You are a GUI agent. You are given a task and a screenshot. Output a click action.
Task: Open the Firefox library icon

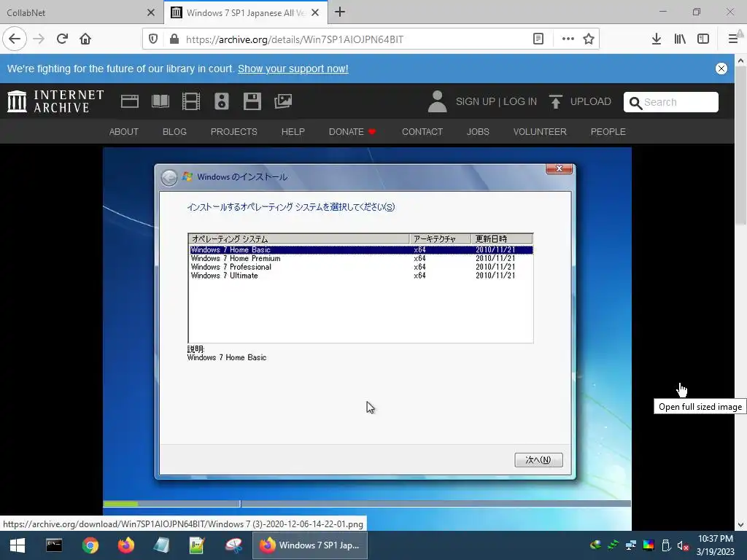680,39
